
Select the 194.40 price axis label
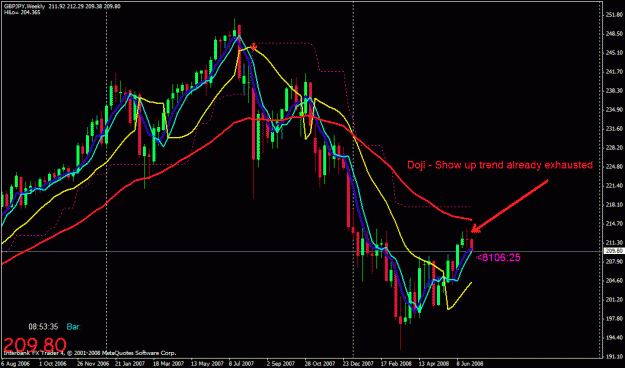click(x=614, y=337)
